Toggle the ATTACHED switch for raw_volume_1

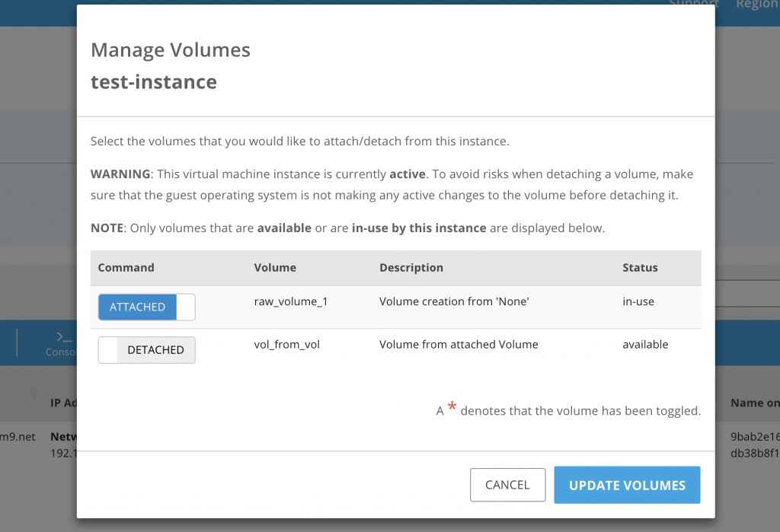146,307
